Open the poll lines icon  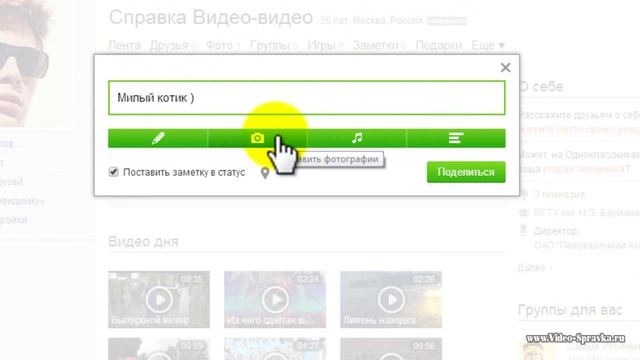pos(456,138)
